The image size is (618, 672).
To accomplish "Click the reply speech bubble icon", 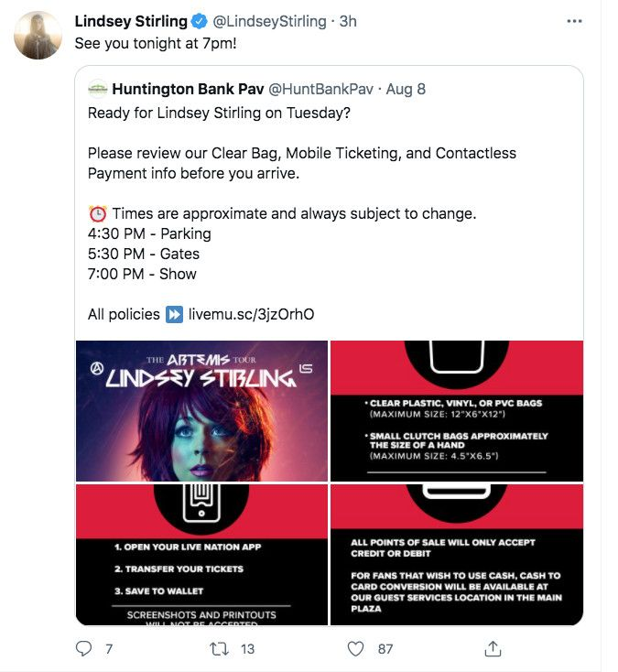I will 83,648.
